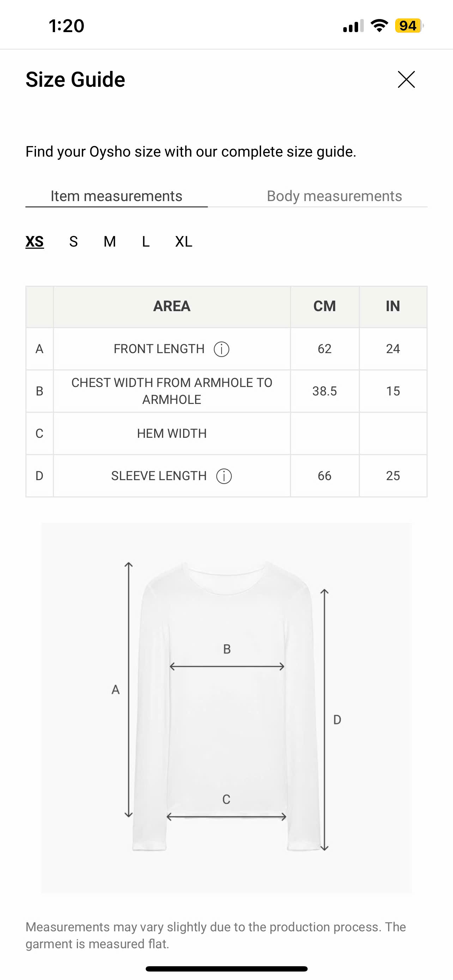The width and height of the screenshot is (453, 980).
Task: Tap the battery level indicator
Action: pyautogui.click(x=409, y=26)
